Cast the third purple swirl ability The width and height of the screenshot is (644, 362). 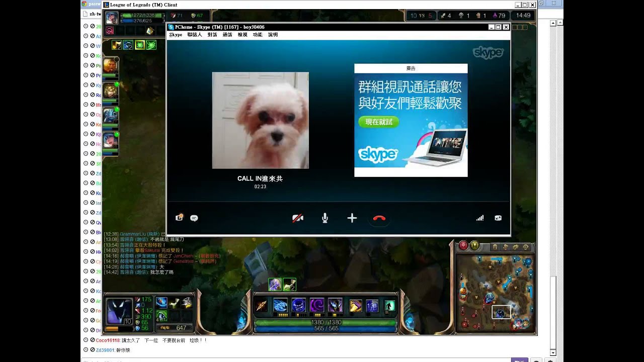(317, 305)
